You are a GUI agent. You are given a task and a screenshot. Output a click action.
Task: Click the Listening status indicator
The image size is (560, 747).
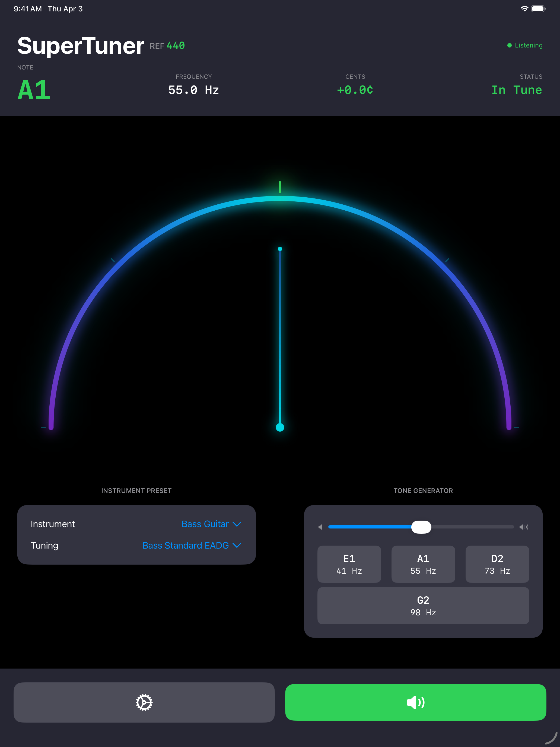(525, 45)
